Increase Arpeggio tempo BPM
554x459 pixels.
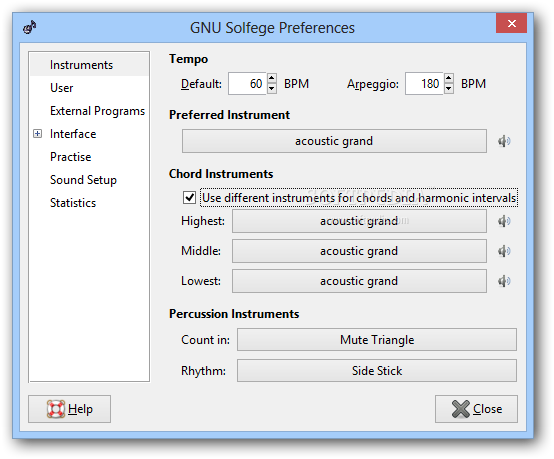[449, 78]
